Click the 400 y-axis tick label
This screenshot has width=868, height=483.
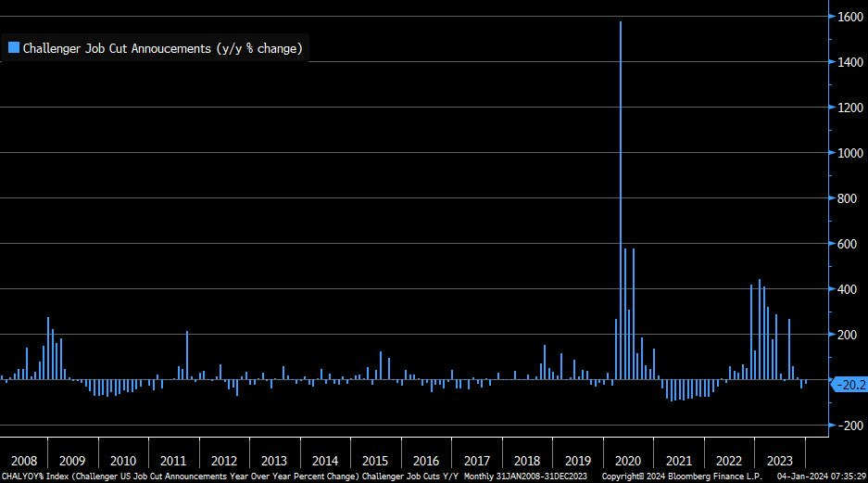pos(849,289)
